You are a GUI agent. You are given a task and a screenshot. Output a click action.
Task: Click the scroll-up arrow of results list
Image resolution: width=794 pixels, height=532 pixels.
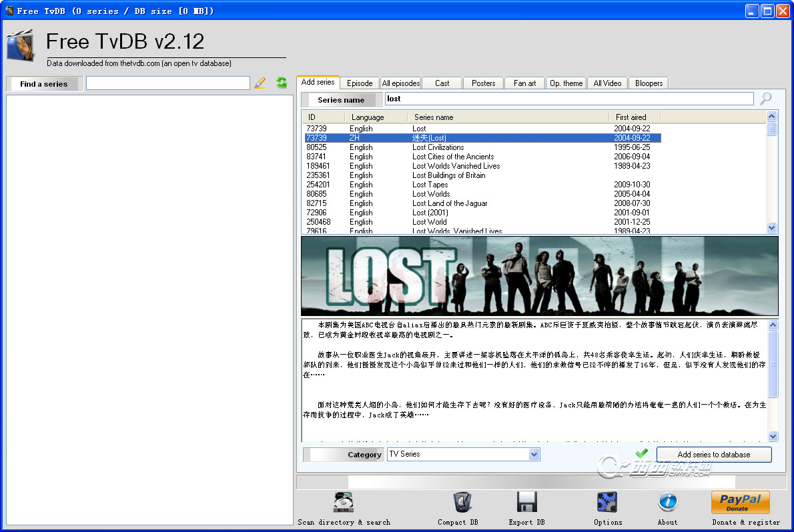tap(772, 117)
